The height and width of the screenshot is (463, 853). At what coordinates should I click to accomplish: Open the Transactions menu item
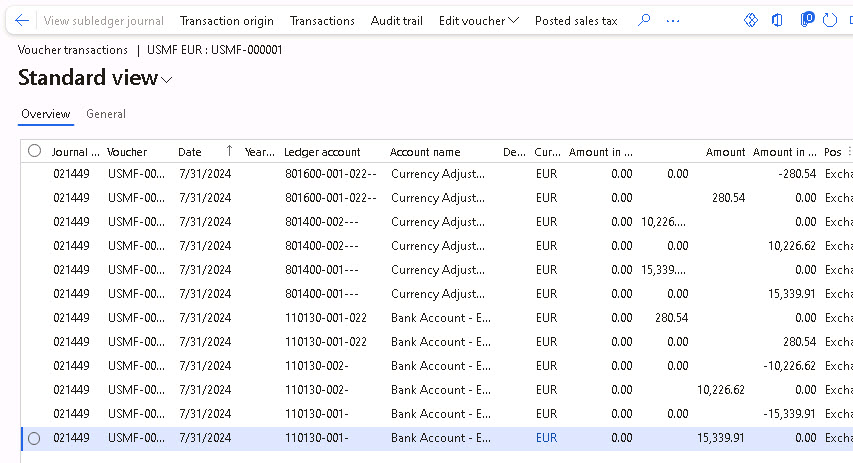click(322, 21)
